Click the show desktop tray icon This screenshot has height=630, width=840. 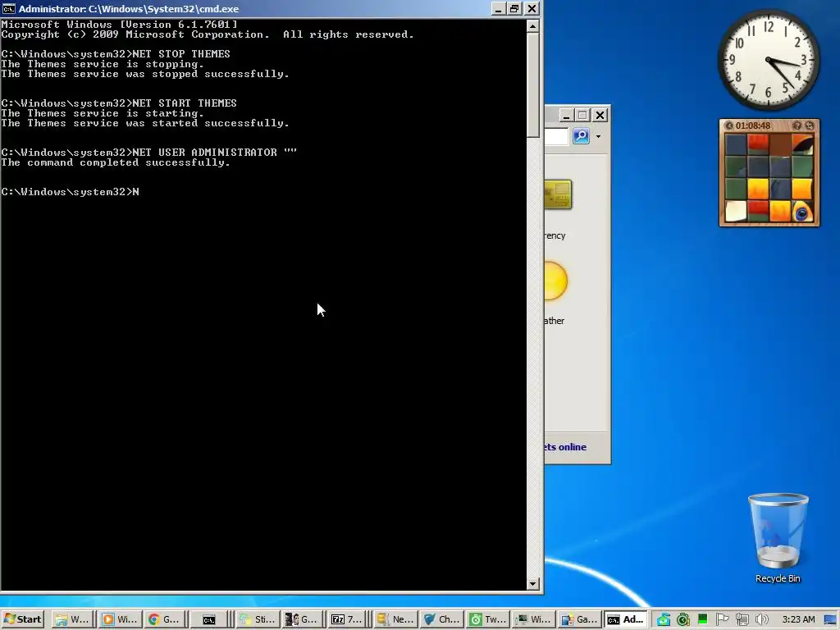coord(831,620)
